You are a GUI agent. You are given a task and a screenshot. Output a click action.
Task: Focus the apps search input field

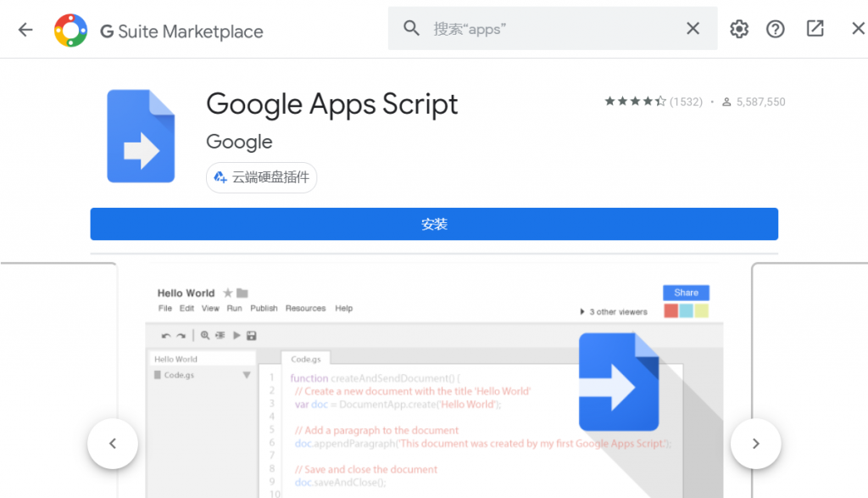point(553,28)
